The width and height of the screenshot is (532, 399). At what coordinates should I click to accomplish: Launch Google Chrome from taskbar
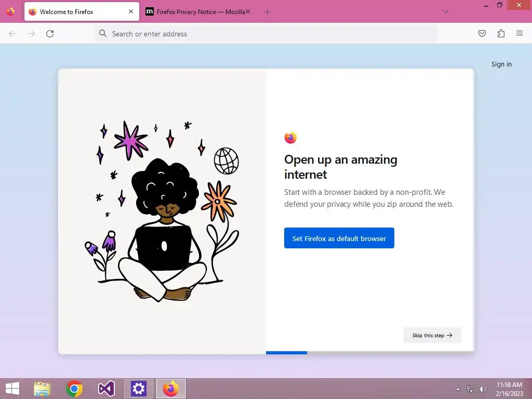[x=74, y=389]
